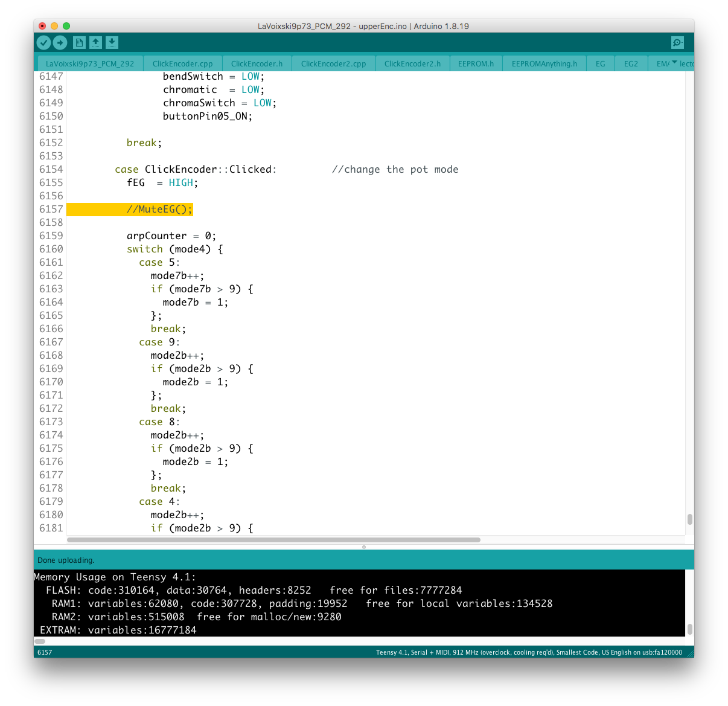Click the highlighted //MuteEG(); line
Viewport: 728px width, 706px height.
159,210
